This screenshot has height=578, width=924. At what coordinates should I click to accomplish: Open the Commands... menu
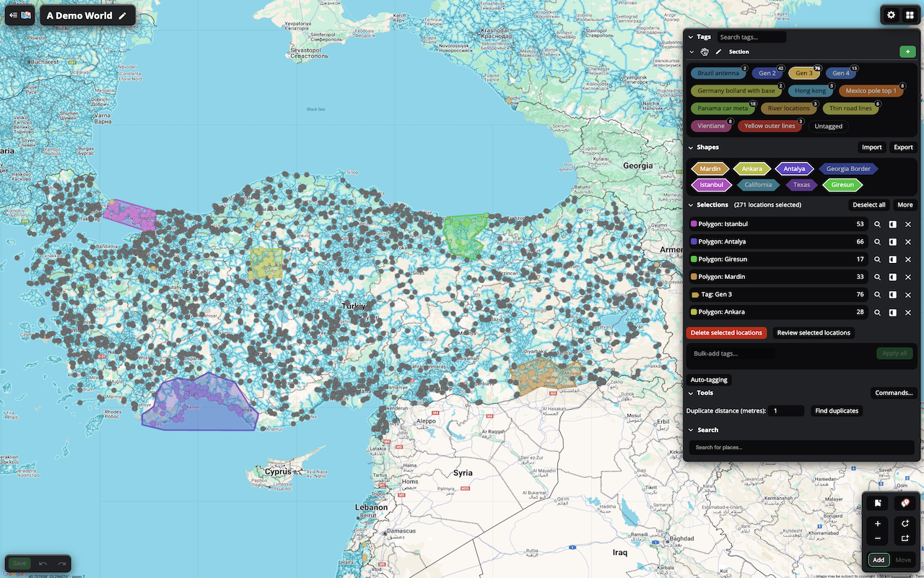(x=894, y=393)
